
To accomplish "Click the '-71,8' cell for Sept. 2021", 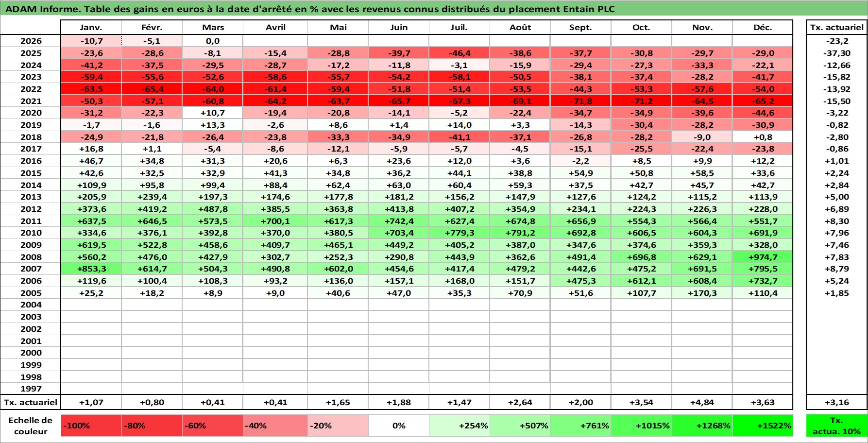I will 581,101.
